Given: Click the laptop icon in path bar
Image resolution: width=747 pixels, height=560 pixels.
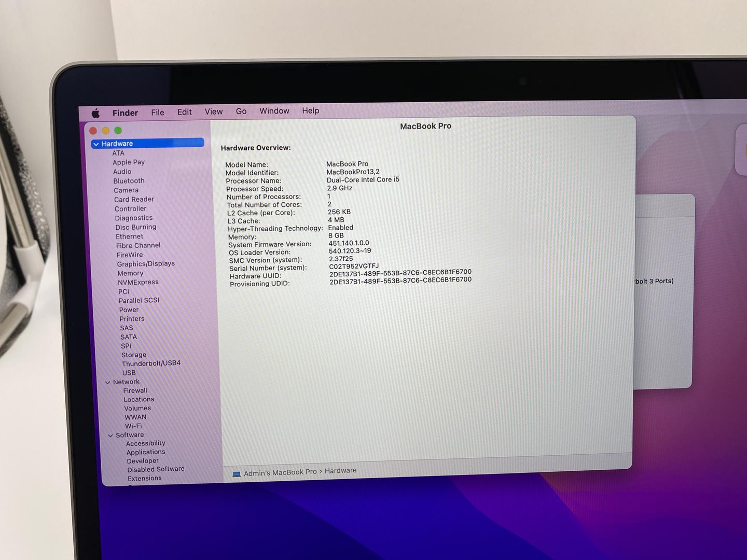Looking at the screenshot, I should 237,474.
